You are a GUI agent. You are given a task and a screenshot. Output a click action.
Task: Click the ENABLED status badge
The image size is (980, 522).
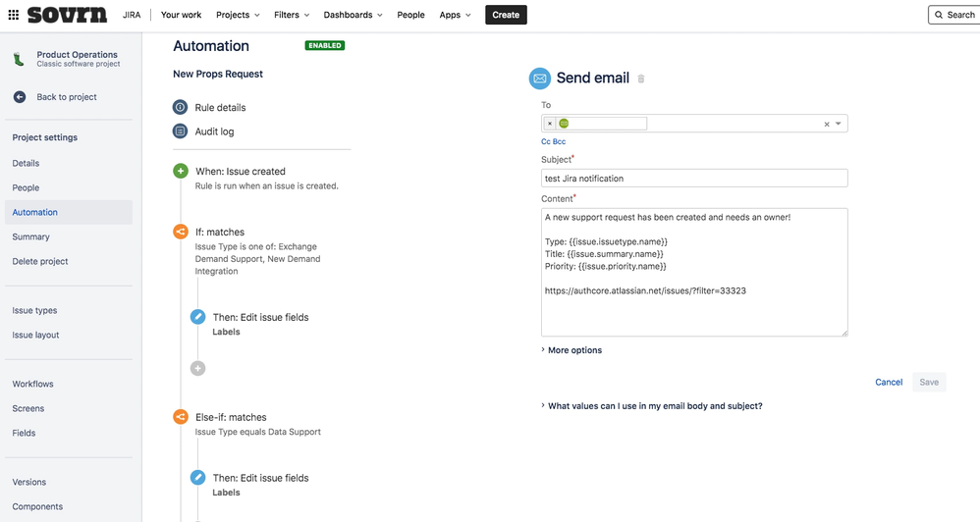click(324, 45)
